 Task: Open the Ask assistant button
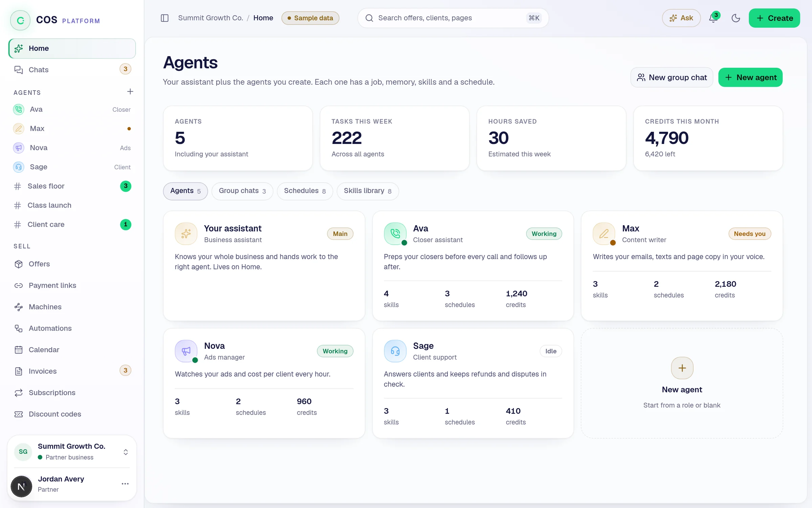(x=681, y=18)
